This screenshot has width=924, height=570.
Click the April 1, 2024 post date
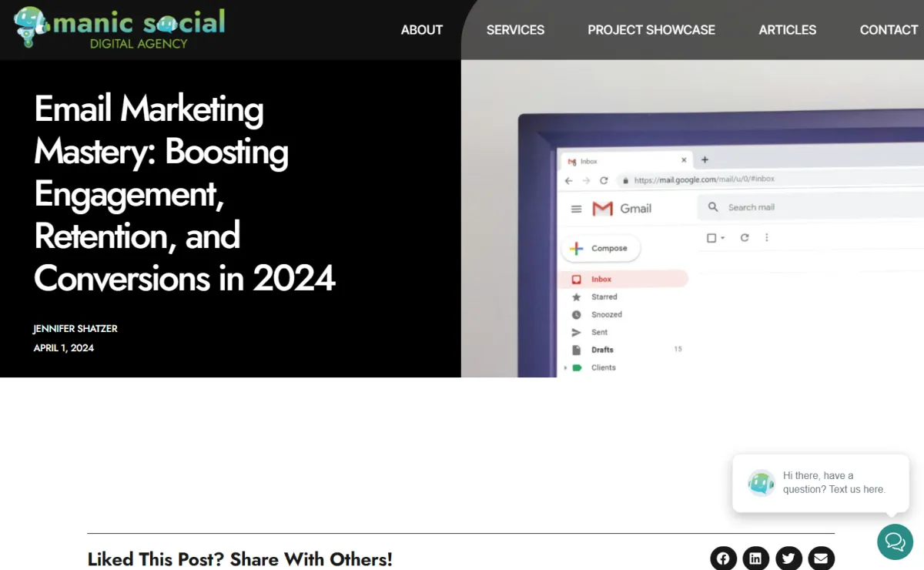point(64,348)
